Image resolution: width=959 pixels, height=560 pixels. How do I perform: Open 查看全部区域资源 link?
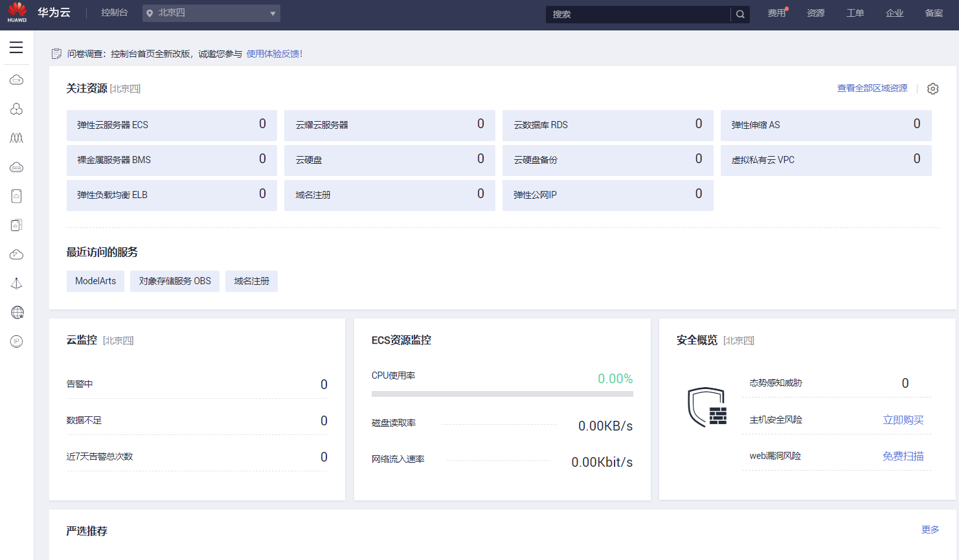(872, 88)
